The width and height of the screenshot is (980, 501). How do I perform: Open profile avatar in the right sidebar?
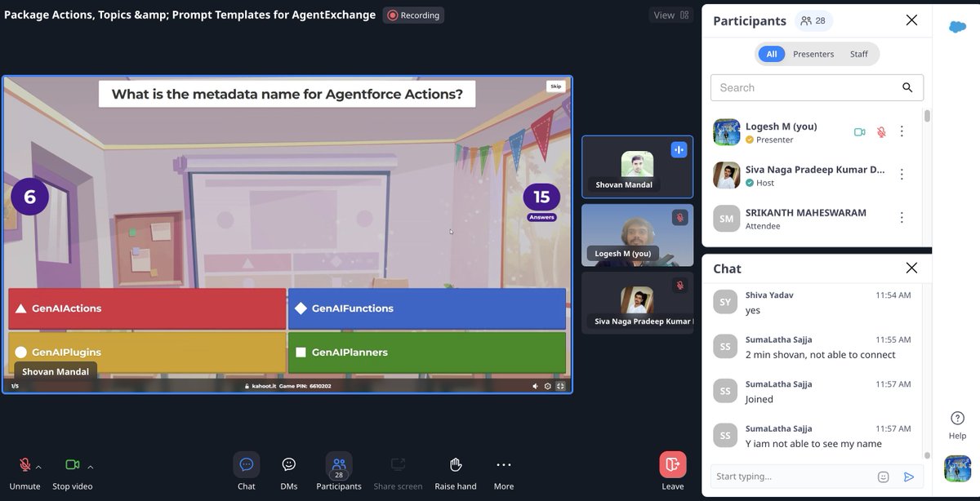click(957, 468)
